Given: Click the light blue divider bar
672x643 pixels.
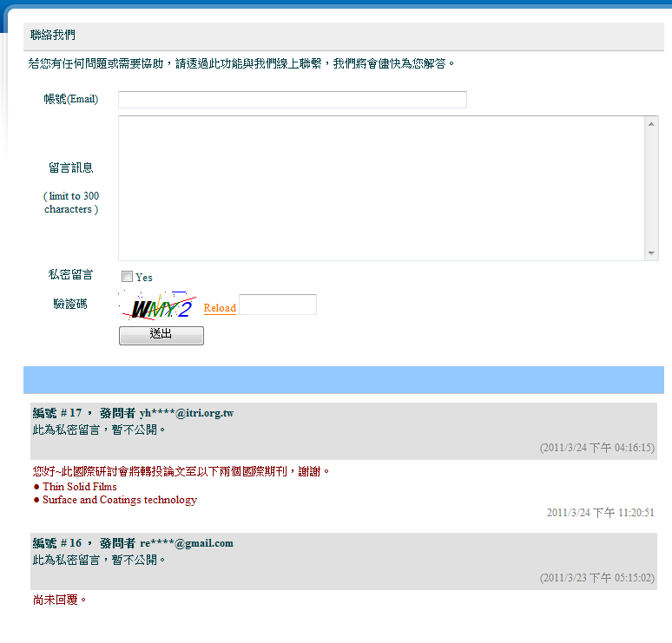Looking at the screenshot, I should (x=343, y=380).
